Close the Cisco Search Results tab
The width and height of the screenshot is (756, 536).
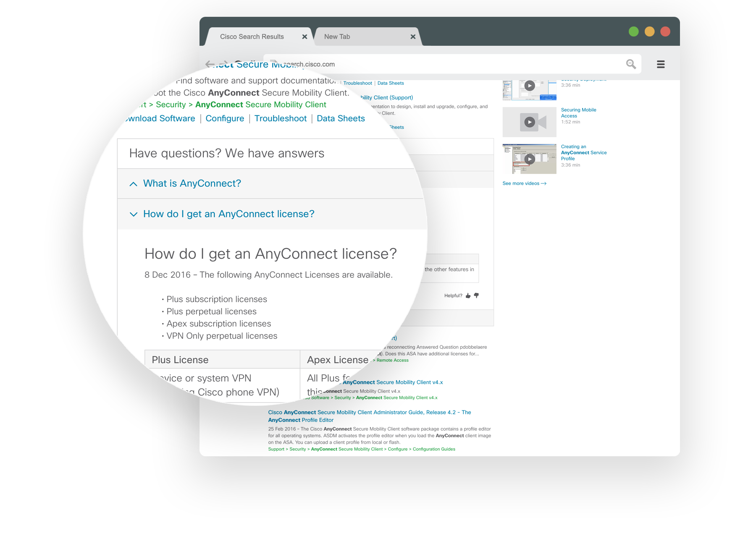304,37
